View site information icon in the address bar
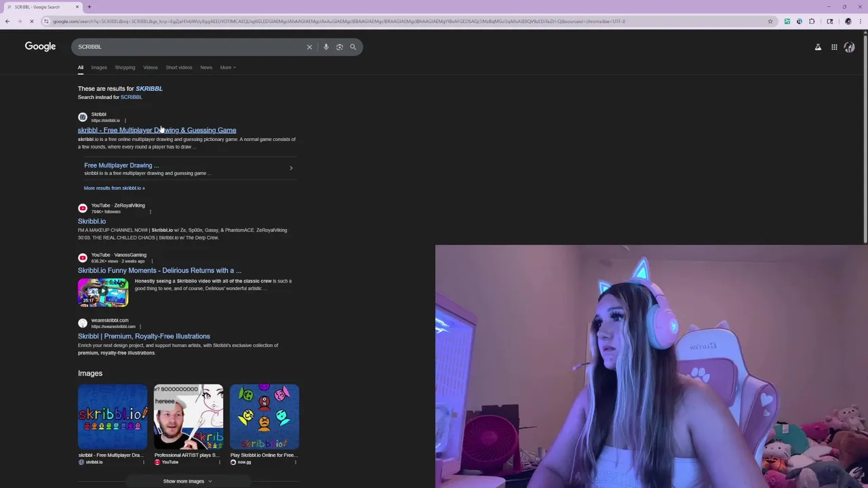This screenshot has width=868, height=488. (46, 21)
